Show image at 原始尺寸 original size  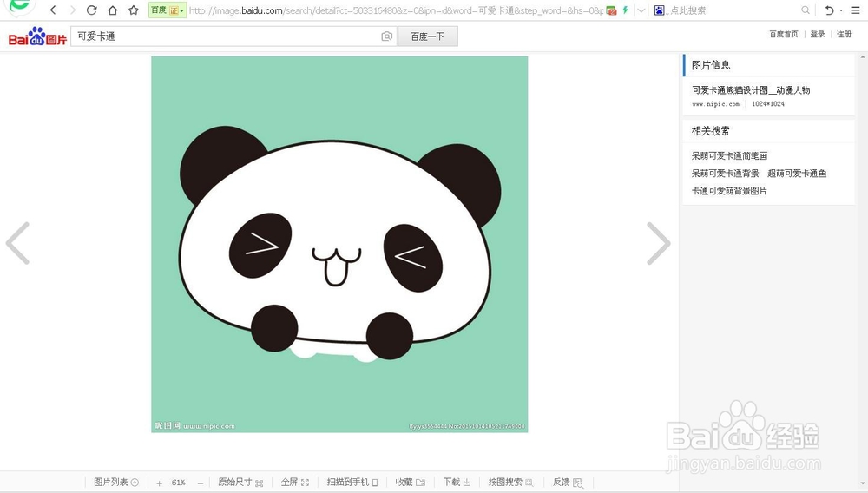[240, 483]
